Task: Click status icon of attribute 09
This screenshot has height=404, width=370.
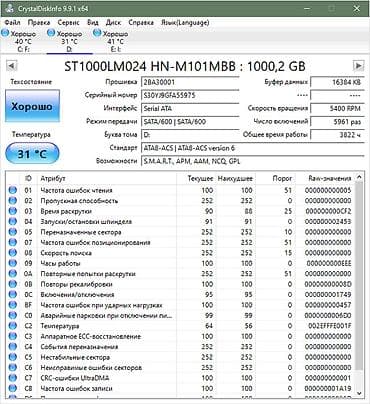Action: tap(12, 263)
